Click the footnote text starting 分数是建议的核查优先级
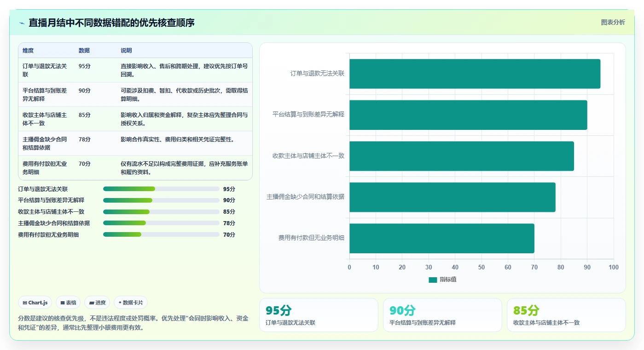The height and width of the screenshot is (350, 644). point(133,323)
